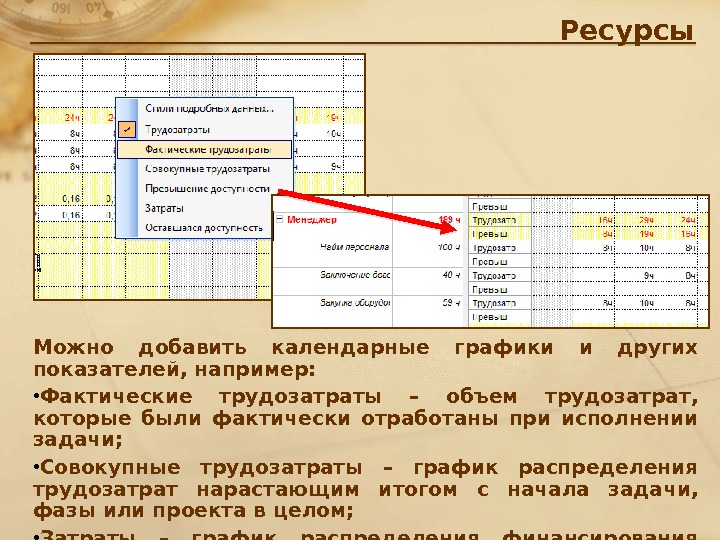Open 'Стили подробных данных...' menu entry
720x540 pixels.
[x=209, y=109]
